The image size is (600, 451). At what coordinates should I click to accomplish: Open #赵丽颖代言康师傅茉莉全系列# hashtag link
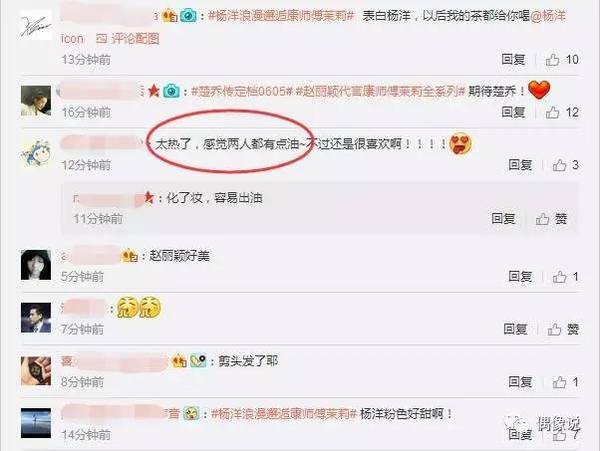[x=380, y=91]
